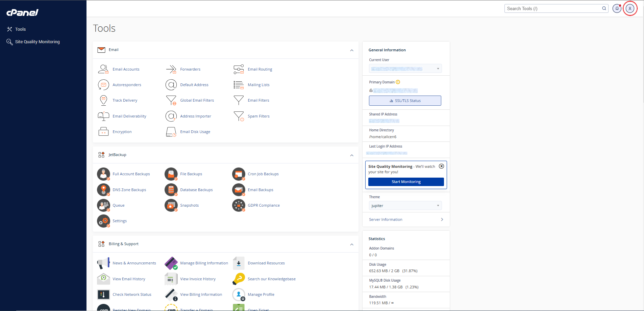Open the Theme dropdown showing jupiter
Screen dimensions: 644x311
[x=405, y=206]
